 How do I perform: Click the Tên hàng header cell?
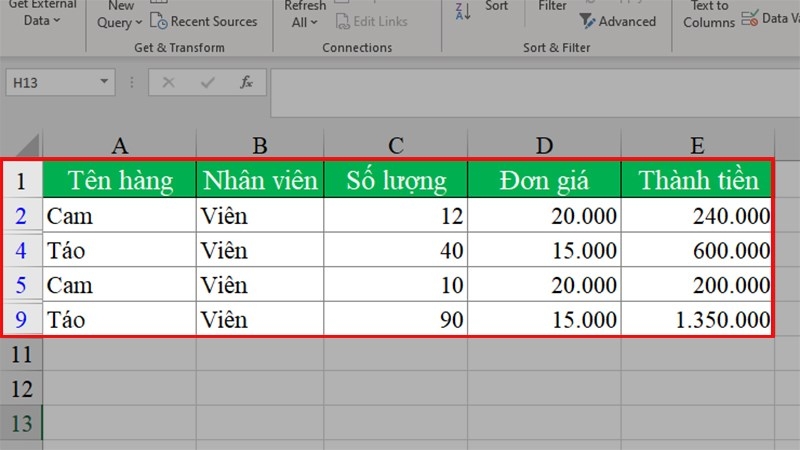tap(119, 180)
